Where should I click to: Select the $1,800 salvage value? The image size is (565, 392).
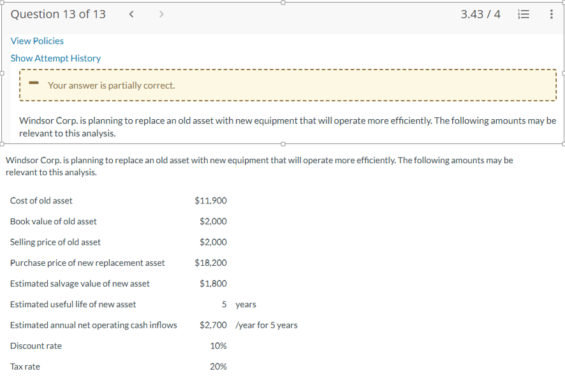[214, 284]
